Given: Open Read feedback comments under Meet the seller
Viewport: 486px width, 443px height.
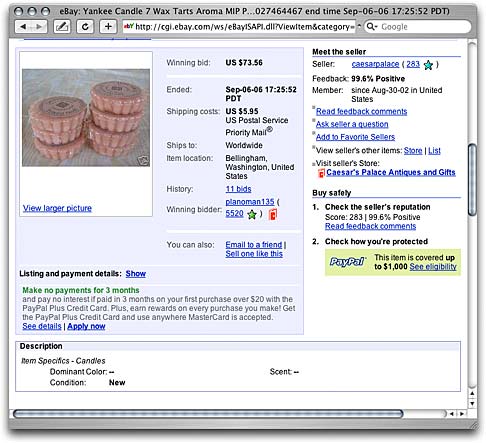Looking at the screenshot, I should (x=362, y=112).
